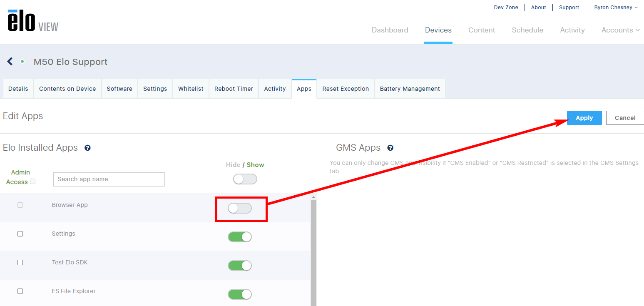Open help icon for GMS Apps

click(390, 148)
